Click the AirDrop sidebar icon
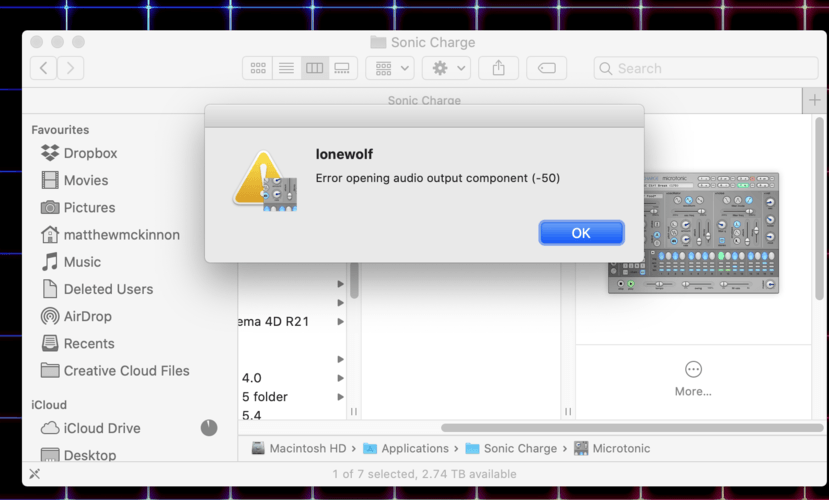The height and width of the screenshot is (500, 829). pyautogui.click(x=50, y=316)
